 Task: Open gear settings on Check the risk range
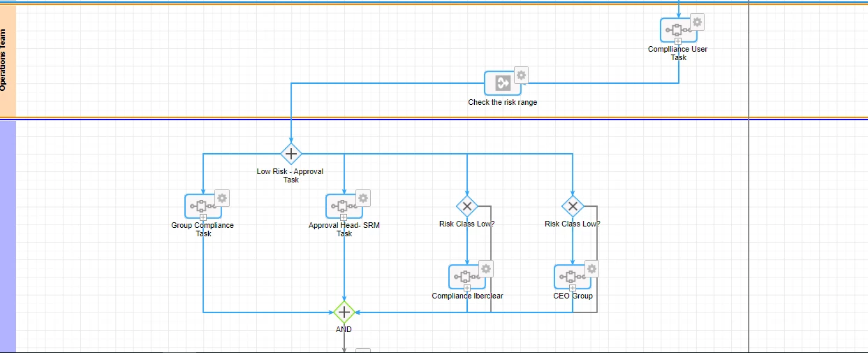point(521,75)
